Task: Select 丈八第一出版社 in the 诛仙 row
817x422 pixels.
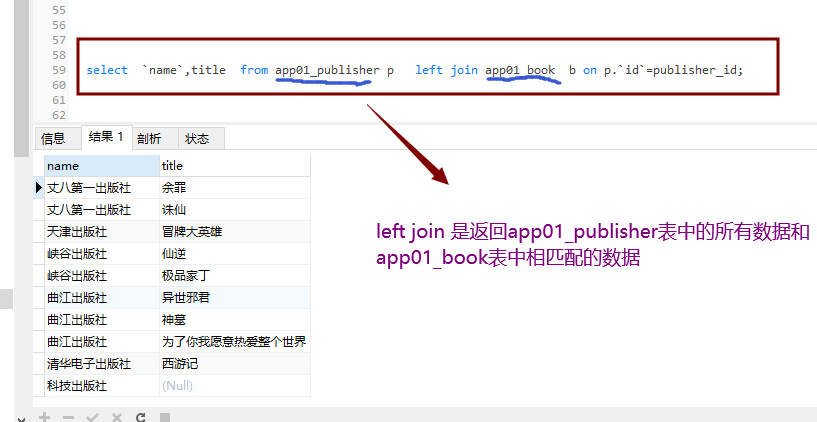Action: pyautogui.click(x=102, y=209)
